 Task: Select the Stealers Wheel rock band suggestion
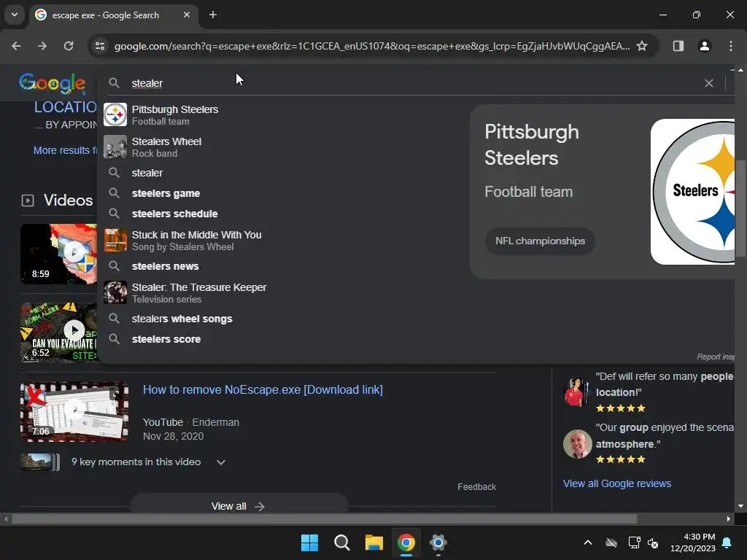281,147
